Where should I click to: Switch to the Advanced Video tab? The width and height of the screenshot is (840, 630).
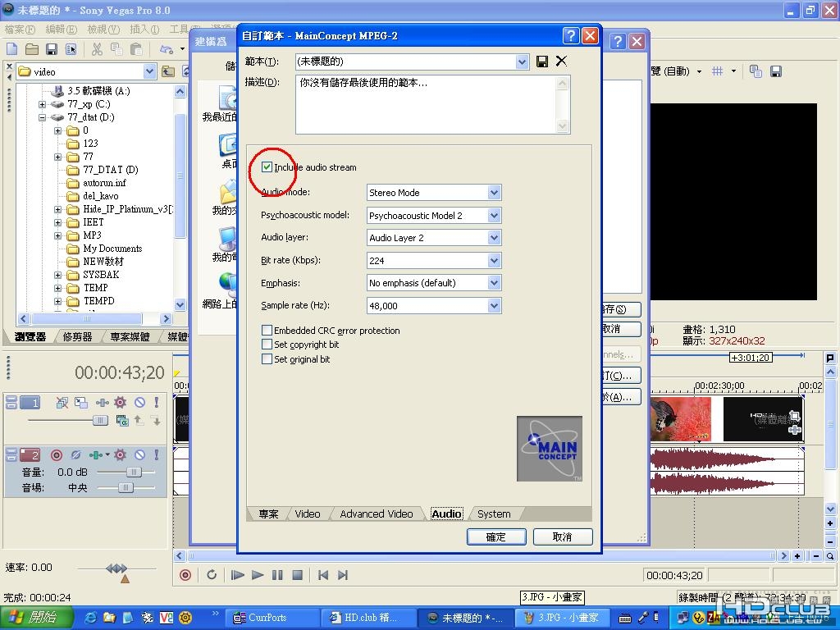tap(376, 514)
